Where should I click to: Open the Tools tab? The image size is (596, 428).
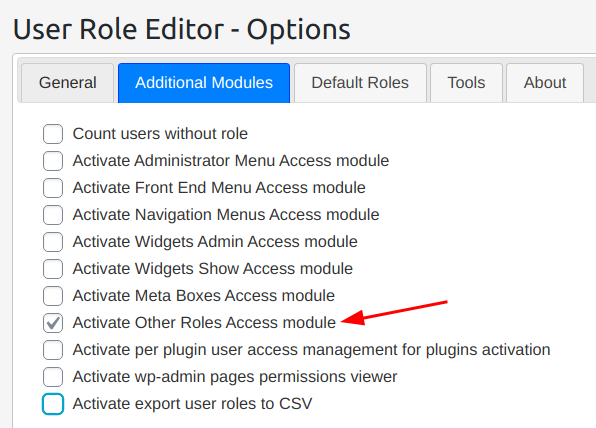pyautogui.click(x=466, y=83)
